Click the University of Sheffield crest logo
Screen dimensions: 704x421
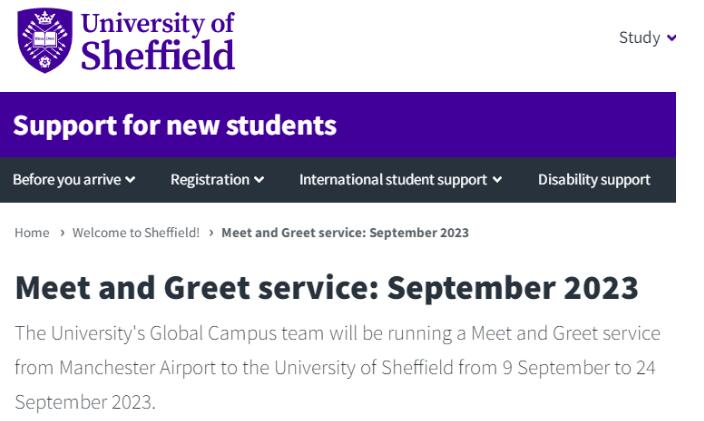coord(45,40)
